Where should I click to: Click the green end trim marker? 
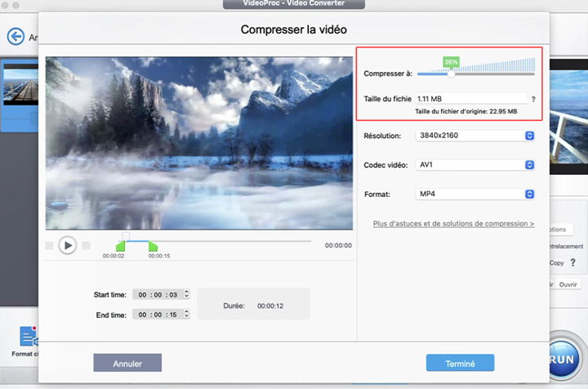coord(153,246)
